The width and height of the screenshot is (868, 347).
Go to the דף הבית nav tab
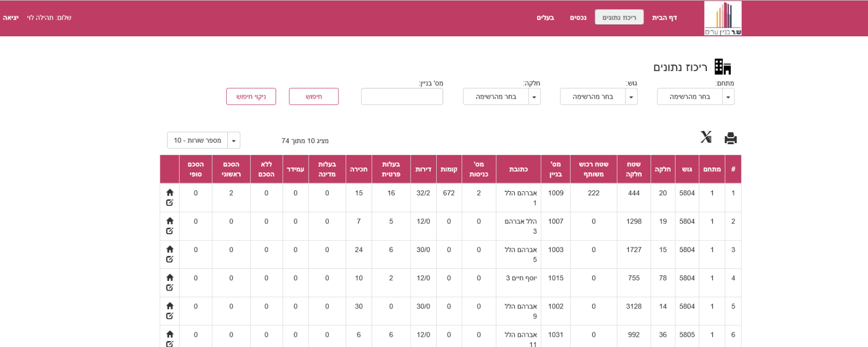point(665,17)
